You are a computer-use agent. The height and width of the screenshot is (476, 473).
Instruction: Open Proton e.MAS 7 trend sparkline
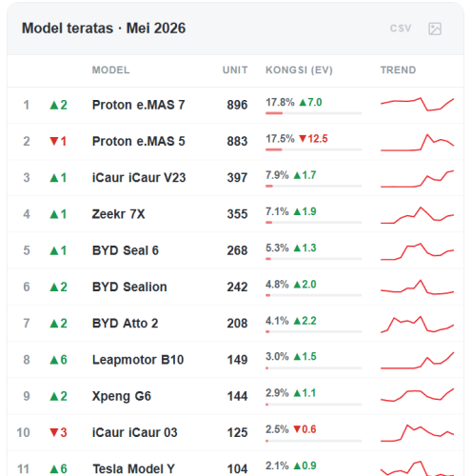point(417,105)
